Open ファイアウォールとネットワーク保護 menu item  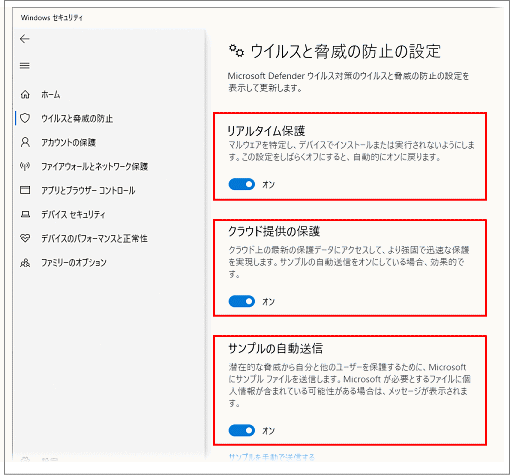(x=94, y=166)
